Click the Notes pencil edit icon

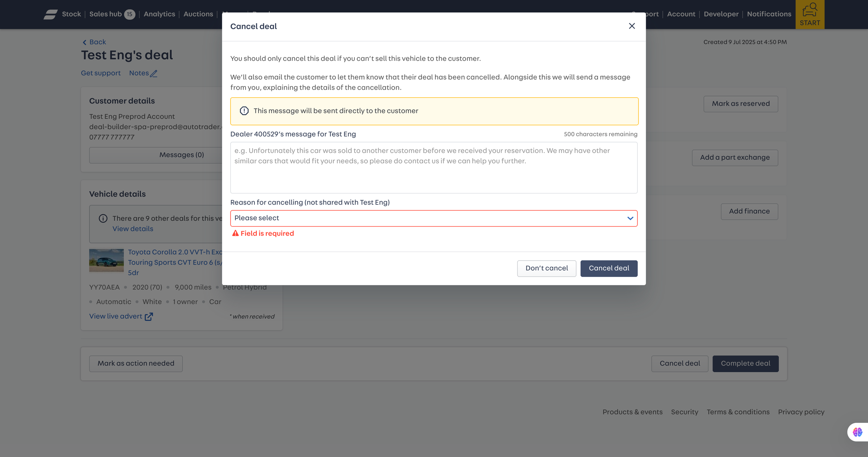click(x=153, y=73)
